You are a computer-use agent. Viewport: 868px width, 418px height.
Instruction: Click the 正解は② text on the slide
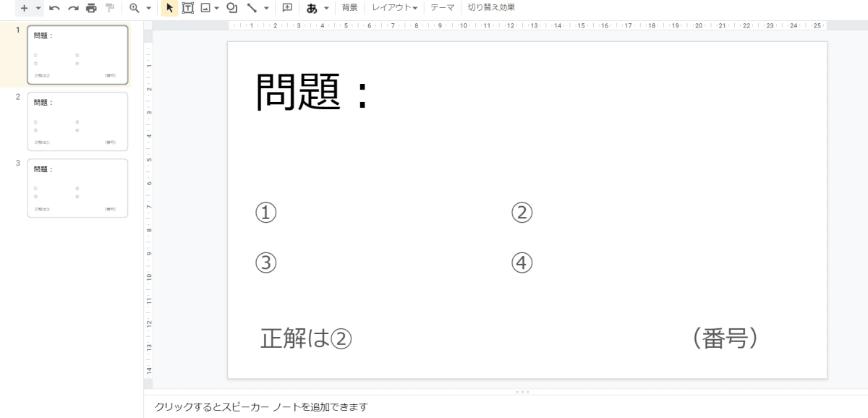coord(306,338)
